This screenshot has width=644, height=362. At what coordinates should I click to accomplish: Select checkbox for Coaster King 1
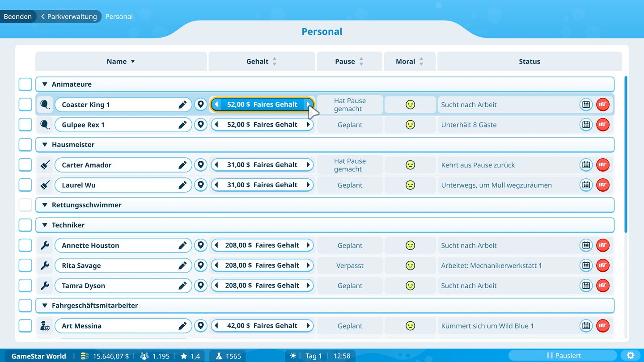pyautogui.click(x=25, y=105)
